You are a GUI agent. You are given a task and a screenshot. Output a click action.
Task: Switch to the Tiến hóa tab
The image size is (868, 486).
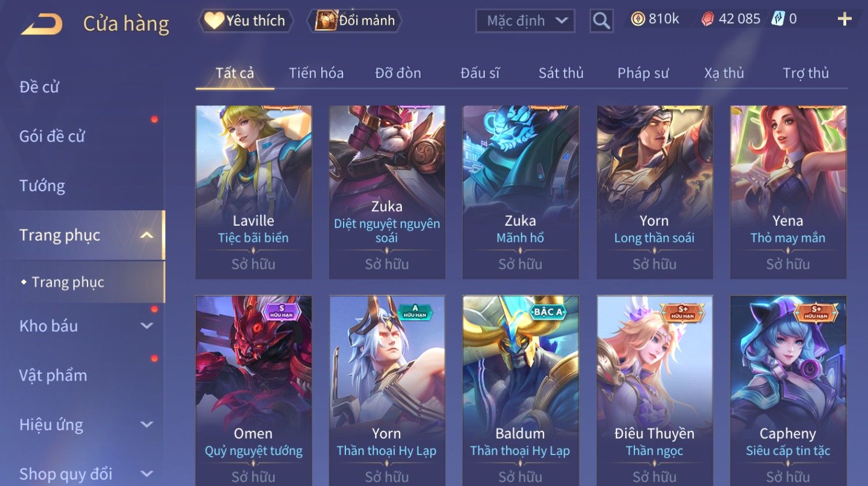click(x=316, y=73)
